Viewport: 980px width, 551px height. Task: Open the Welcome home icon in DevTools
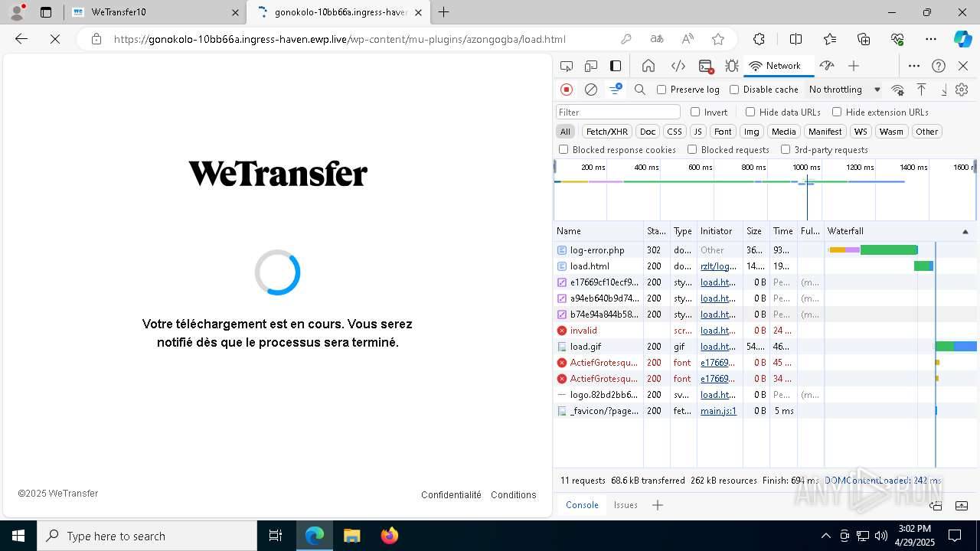pyautogui.click(x=648, y=66)
